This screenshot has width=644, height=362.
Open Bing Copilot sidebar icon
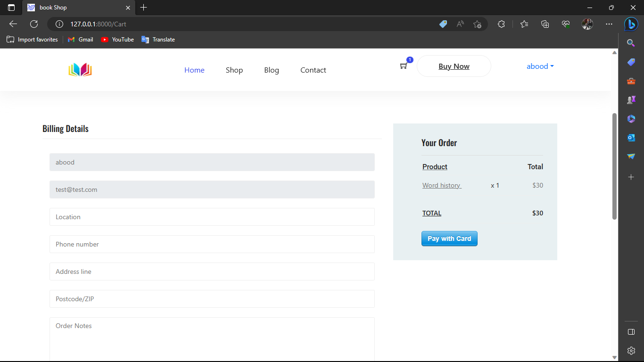[x=631, y=24]
